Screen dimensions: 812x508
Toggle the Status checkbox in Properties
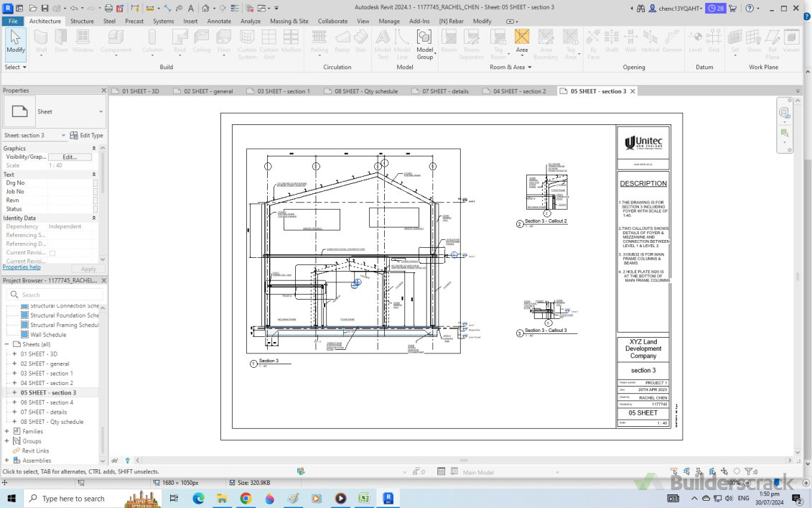(95, 209)
